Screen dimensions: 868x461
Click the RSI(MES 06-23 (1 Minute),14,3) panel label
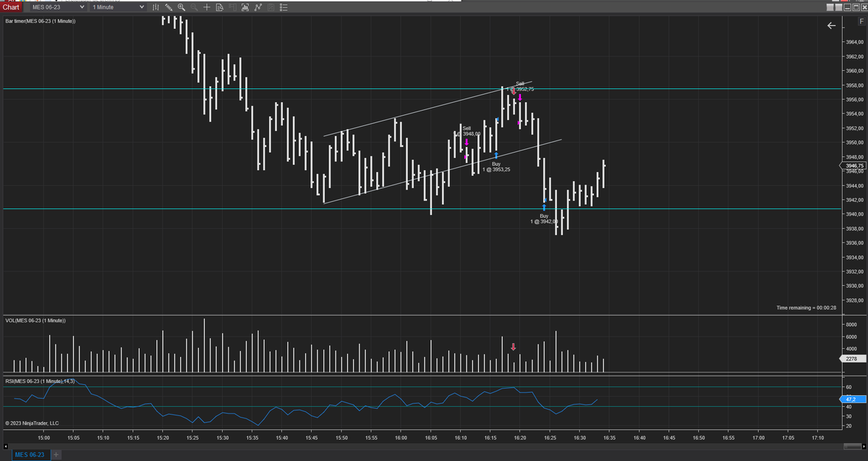click(40, 381)
